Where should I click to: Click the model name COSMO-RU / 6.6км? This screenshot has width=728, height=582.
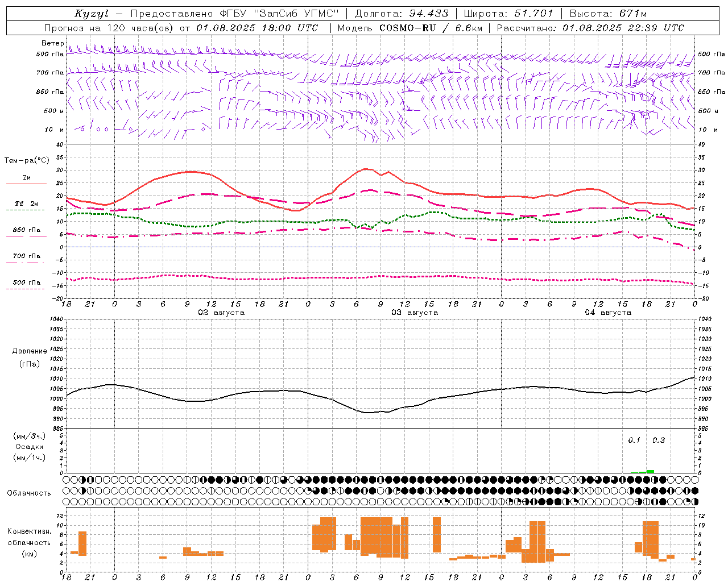click(x=430, y=28)
